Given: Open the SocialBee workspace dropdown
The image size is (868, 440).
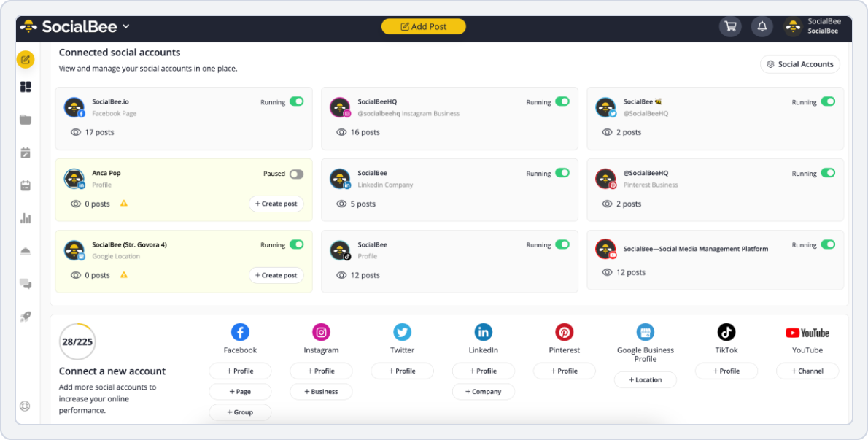Looking at the screenshot, I should coord(125,26).
